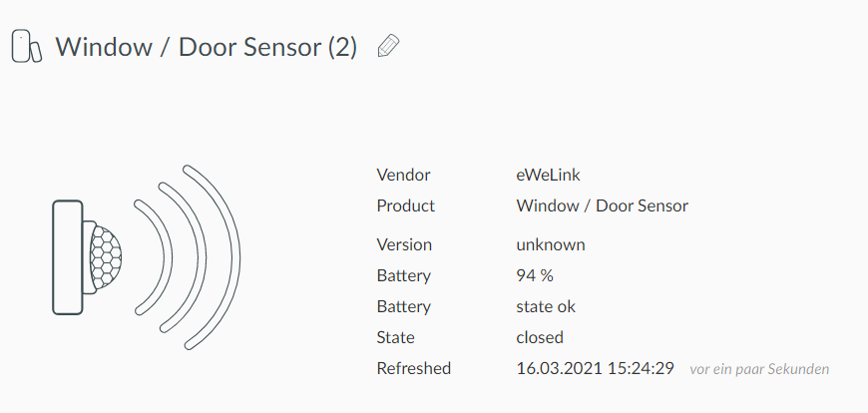
Task: Click the refreshed timestamp 16.03.2021 15:24:29
Action: [595, 369]
